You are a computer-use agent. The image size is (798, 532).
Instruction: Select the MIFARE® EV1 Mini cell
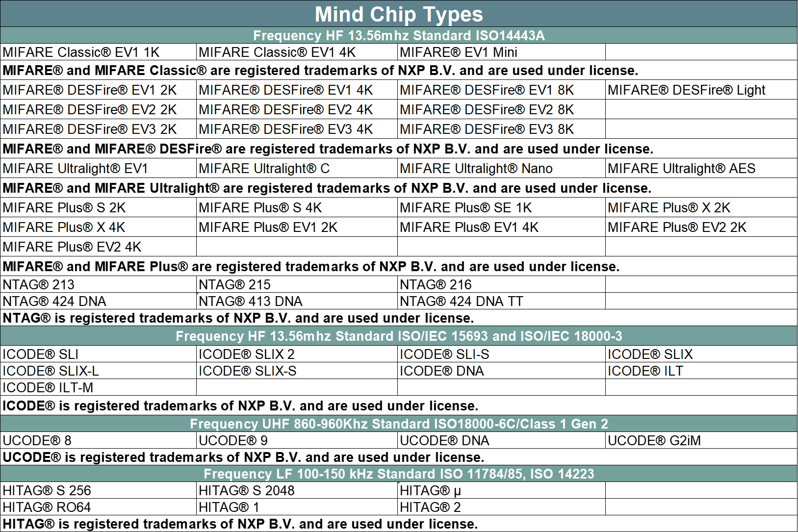click(x=501, y=52)
